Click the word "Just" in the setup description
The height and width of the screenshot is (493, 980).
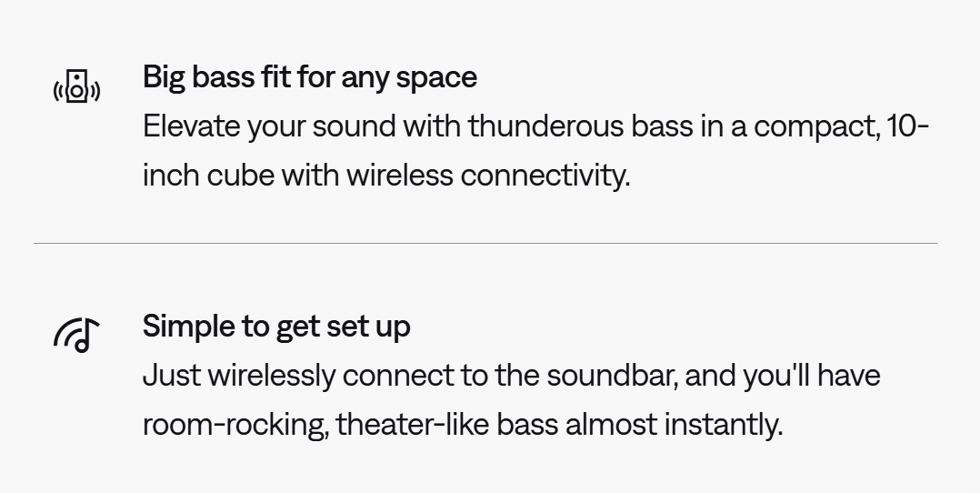tap(170, 375)
